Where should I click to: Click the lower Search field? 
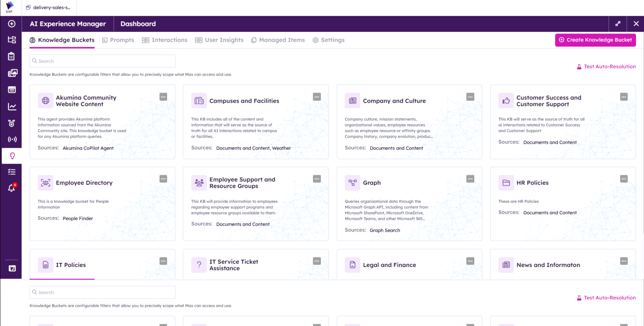[x=103, y=292]
